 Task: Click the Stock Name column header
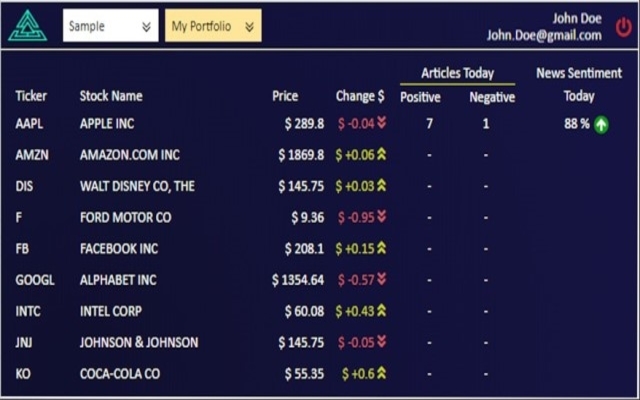point(111,96)
